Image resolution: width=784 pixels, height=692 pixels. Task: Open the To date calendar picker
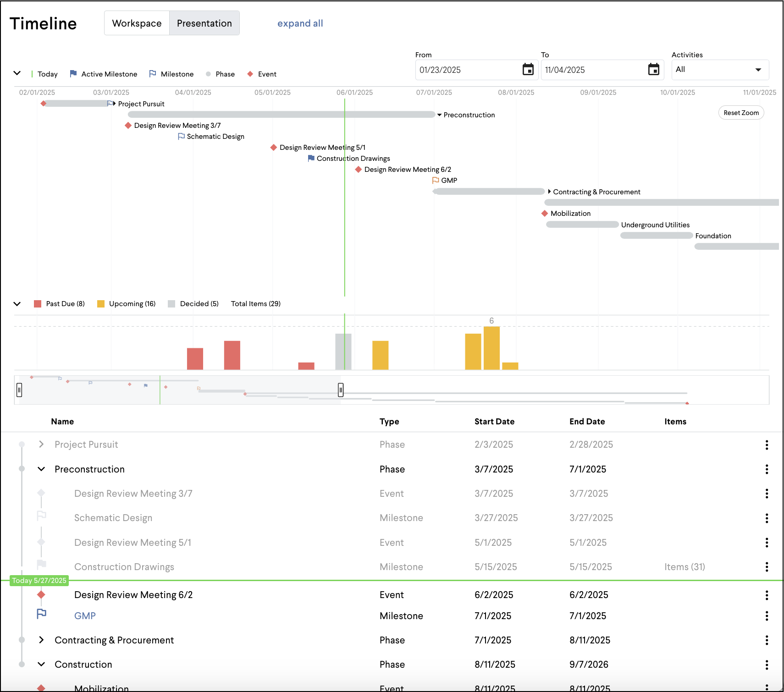[x=654, y=70]
